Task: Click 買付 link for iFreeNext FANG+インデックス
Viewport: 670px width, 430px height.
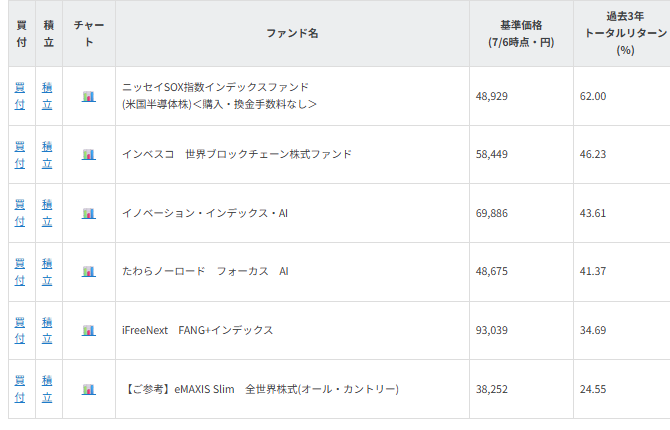Action: pyautogui.click(x=20, y=330)
